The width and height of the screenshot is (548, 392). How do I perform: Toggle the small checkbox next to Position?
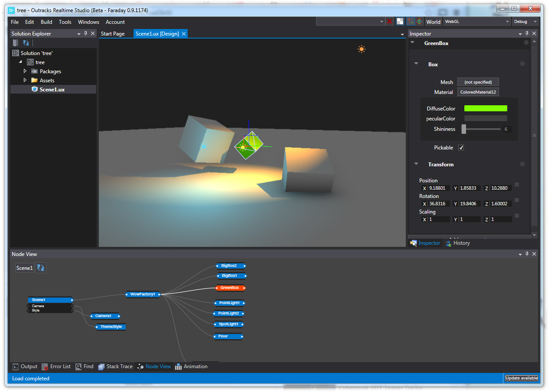tap(517, 185)
